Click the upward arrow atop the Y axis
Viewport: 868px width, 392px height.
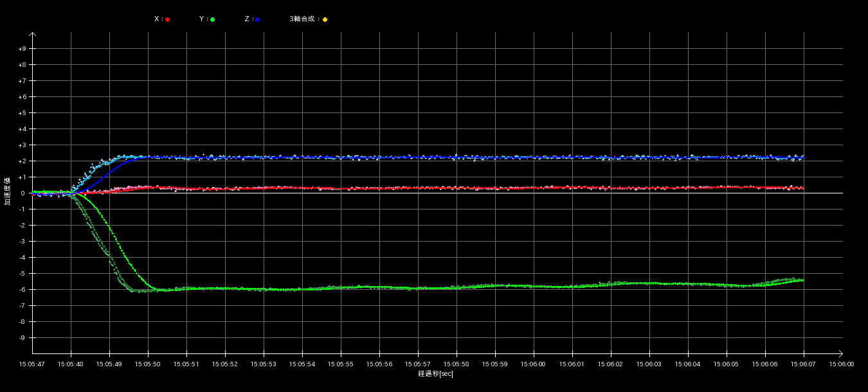pyautogui.click(x=33, y=35)
